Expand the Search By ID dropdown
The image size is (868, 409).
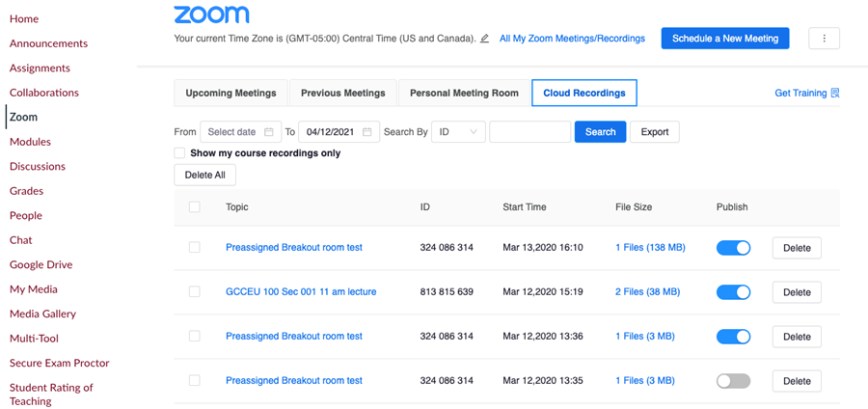(458, 132)
